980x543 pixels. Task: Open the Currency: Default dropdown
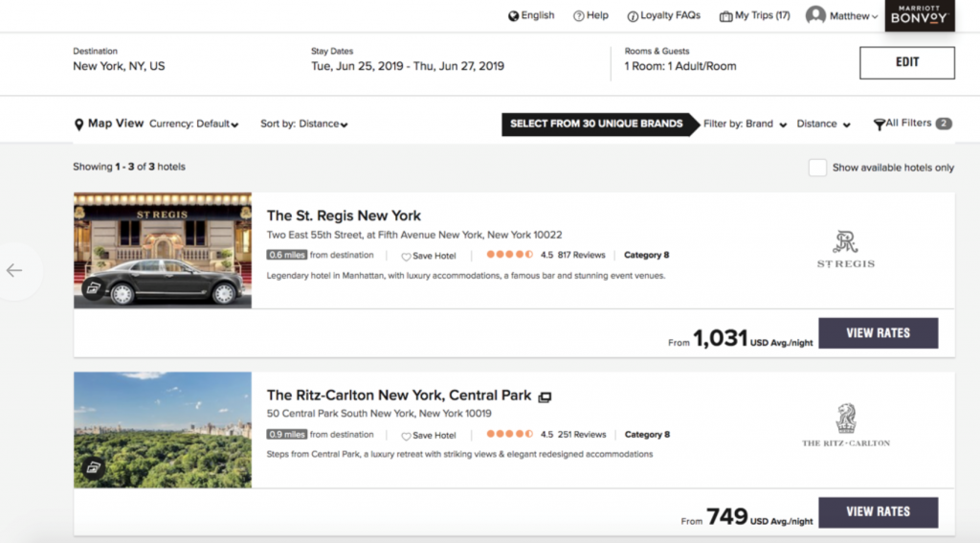193,124
